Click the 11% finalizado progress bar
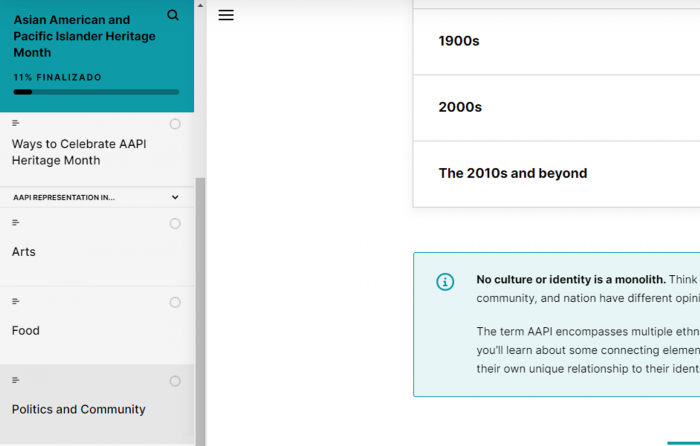Viewport: 700px width, 446px height. 96,92
